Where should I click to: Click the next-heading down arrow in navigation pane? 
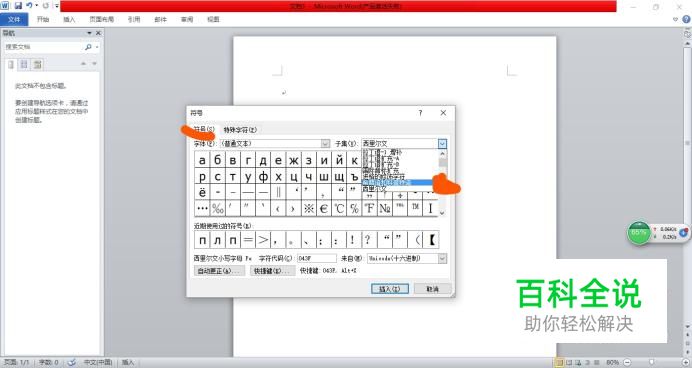pos(94,64)
